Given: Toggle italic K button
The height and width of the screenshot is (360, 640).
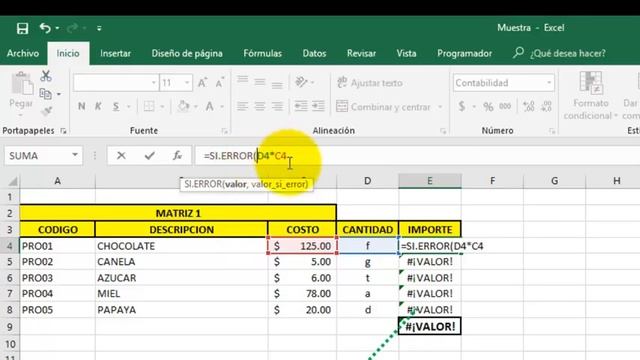Looking at the screenshot, I should 98,107.
